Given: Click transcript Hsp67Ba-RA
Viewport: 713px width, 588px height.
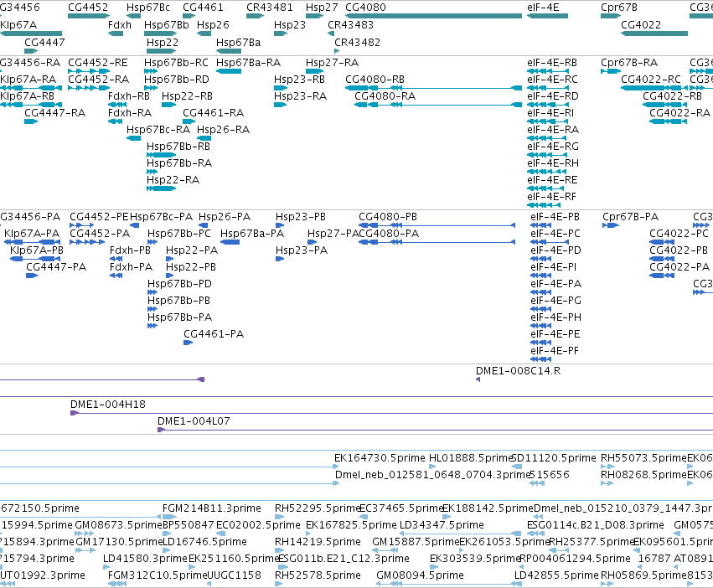Looking at the screenshot, I should click(248, 63).
